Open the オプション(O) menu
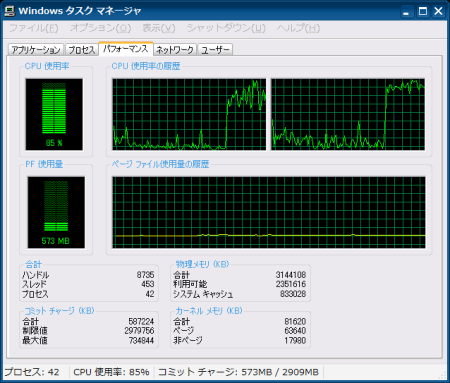This screenshot has width=450, height=383. (100, 28)
